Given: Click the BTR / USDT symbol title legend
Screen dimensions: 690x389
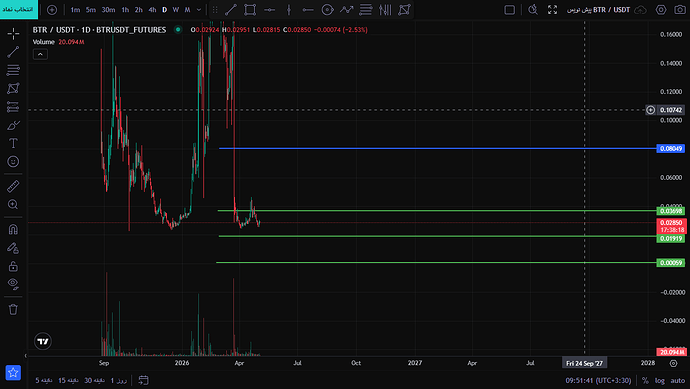Looking at the screenshot, I should [x=99, y=29].
